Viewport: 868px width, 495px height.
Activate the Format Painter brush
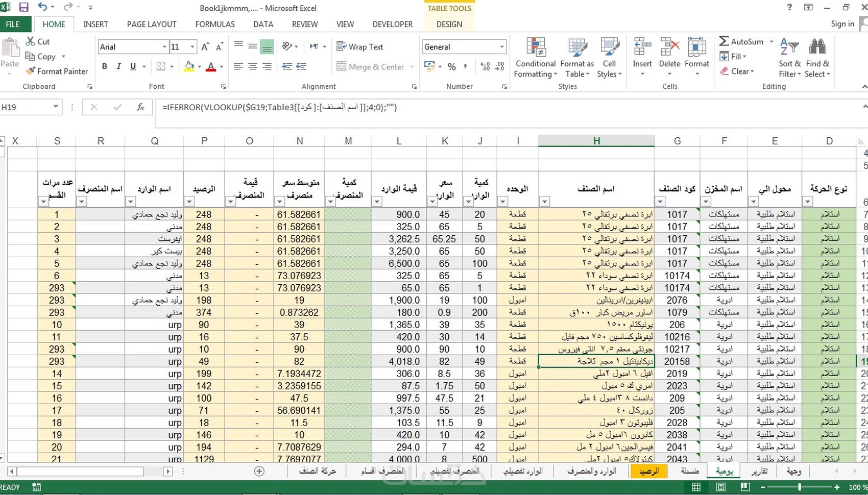click(x=31, y=71)
